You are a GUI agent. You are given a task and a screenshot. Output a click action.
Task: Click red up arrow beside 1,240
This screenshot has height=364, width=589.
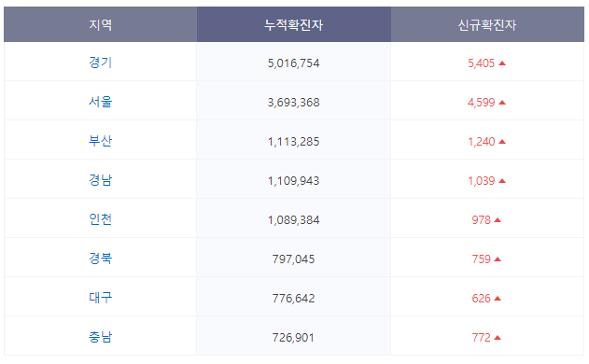click(502, 142)
